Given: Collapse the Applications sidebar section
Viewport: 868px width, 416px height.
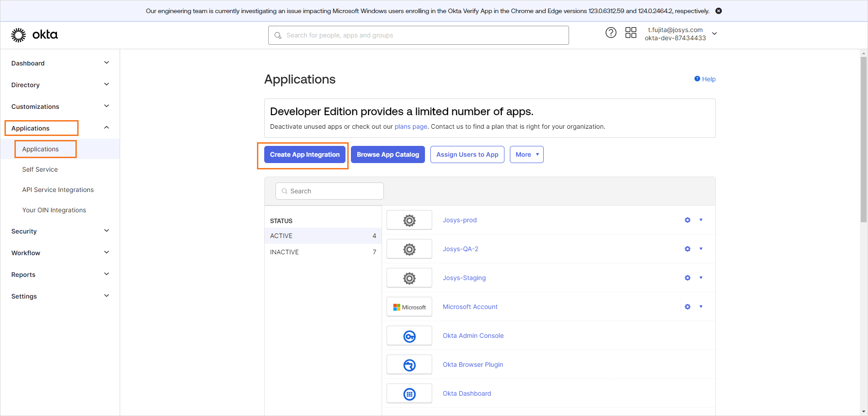Looking at the screenshot, I should coord(107,128).
